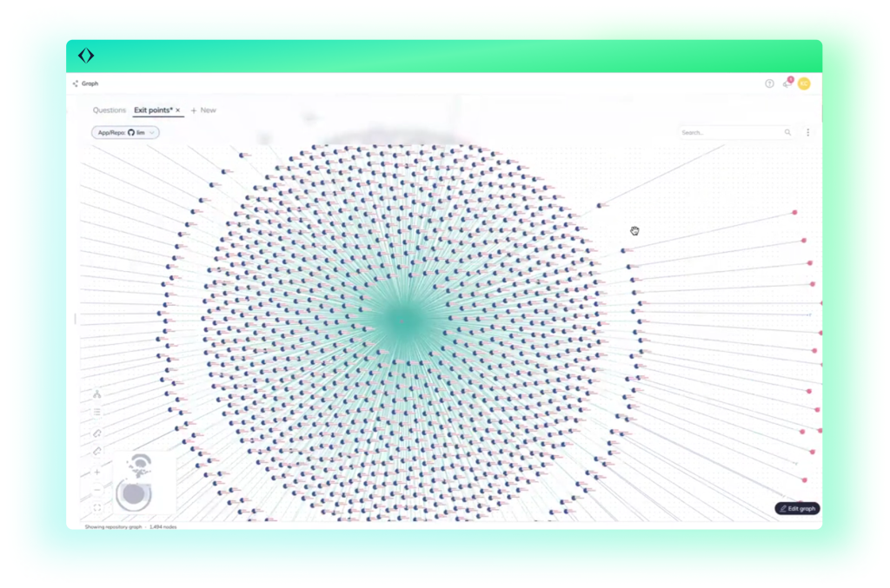Add a new tab with + New
The width and height of the screenshot is (890, 588).
click(203, 110)
